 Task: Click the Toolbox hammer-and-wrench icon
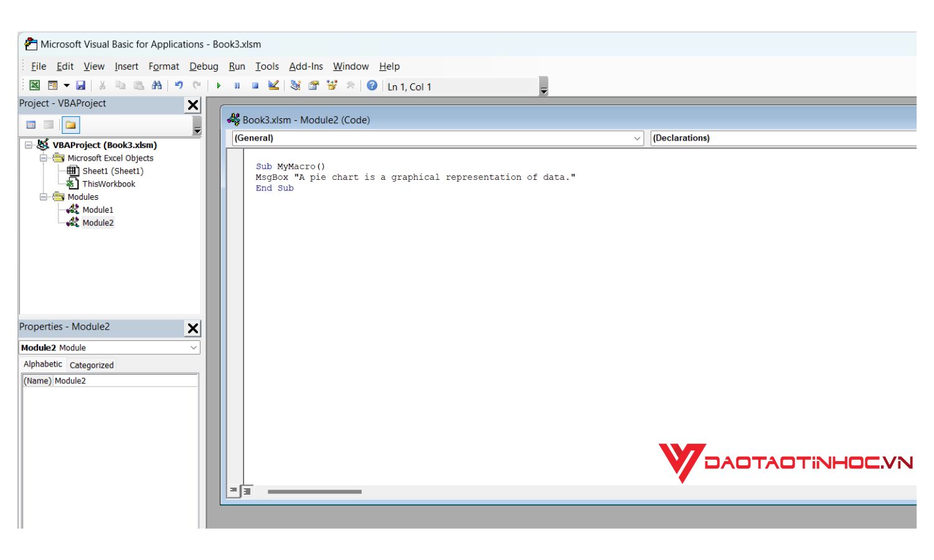click(351, 85)
